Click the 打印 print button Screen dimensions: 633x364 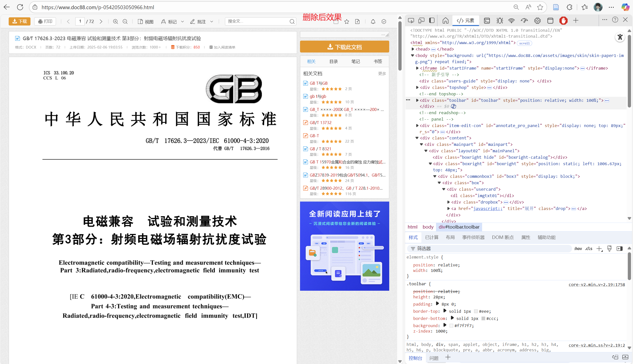(45, 22)
